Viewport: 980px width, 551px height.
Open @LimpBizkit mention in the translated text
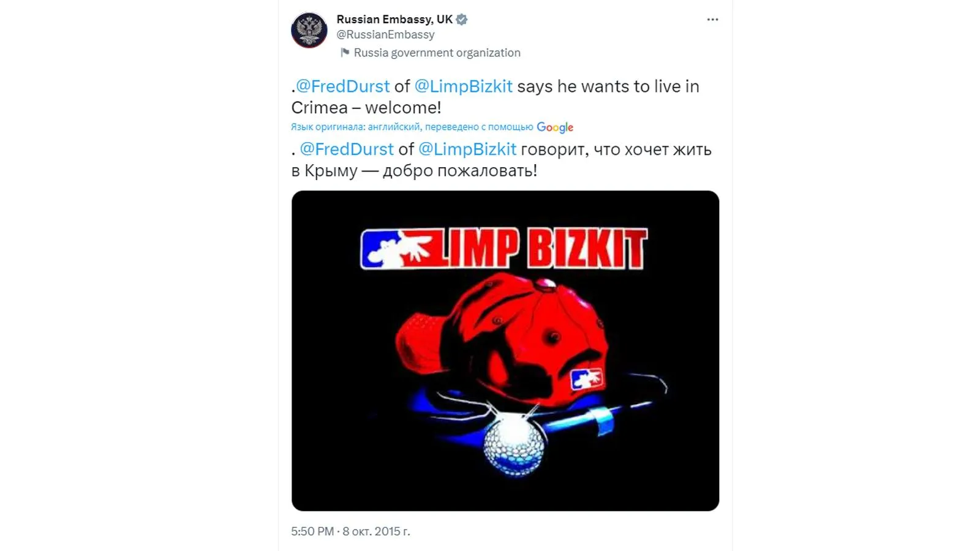(x=467, y=149)
